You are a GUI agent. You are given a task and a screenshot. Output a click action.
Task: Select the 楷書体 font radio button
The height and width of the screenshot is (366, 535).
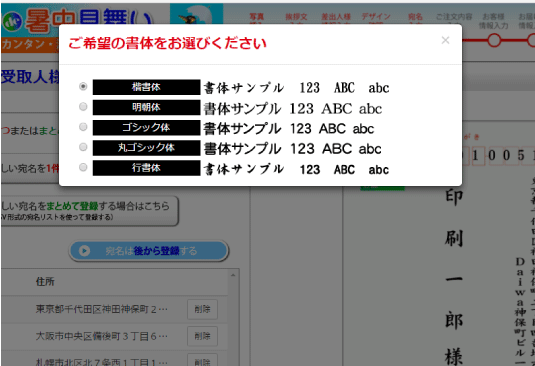tap(83, 87)
